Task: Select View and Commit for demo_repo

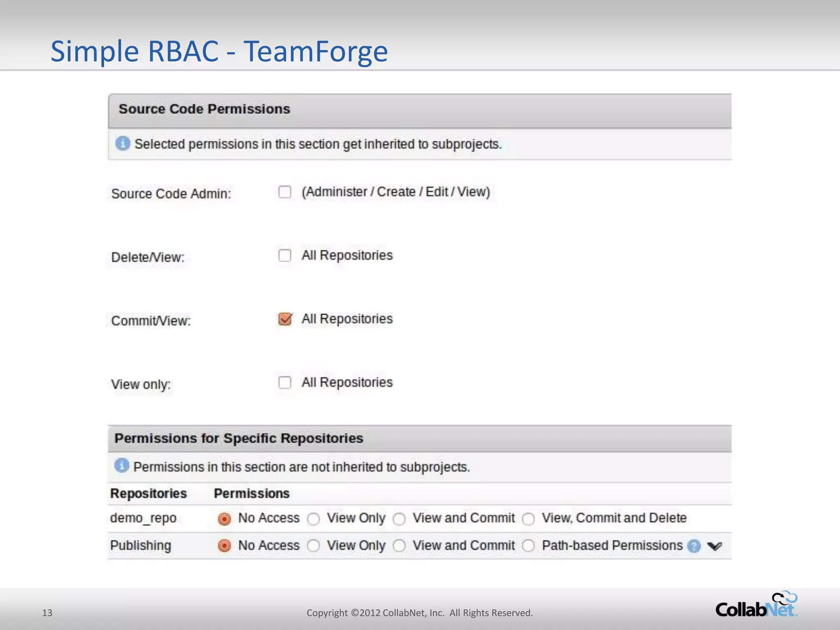Action: point(399,519)
